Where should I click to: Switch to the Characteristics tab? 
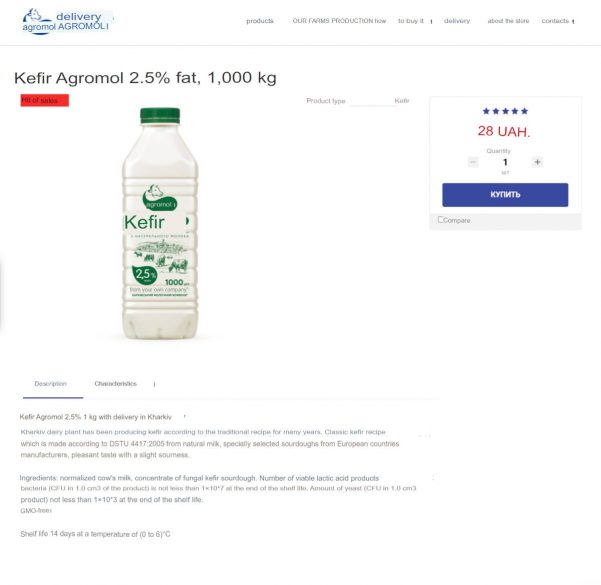115,384
